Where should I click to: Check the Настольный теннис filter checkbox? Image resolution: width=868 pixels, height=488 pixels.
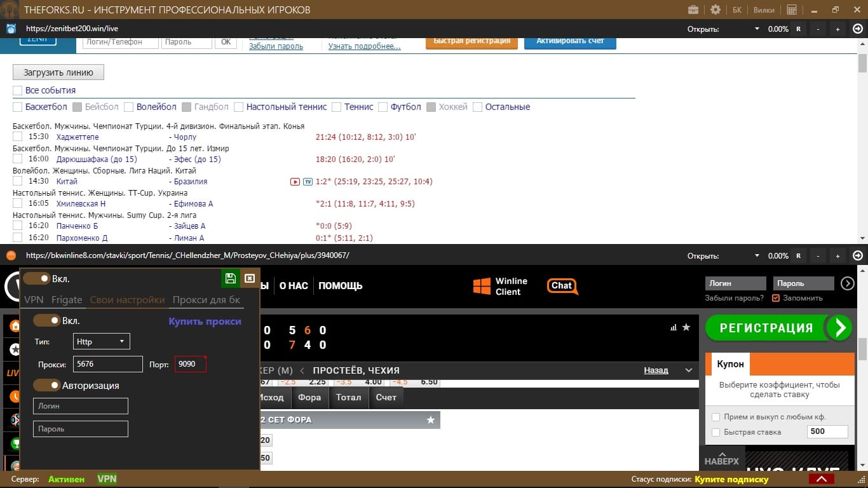click(239, 107)
